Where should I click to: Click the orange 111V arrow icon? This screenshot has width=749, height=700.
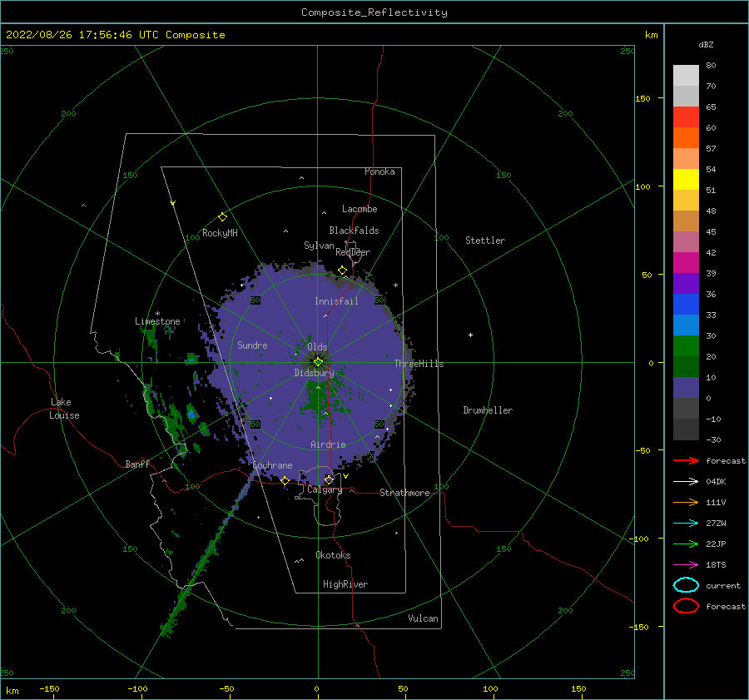(x=686, y=502)
